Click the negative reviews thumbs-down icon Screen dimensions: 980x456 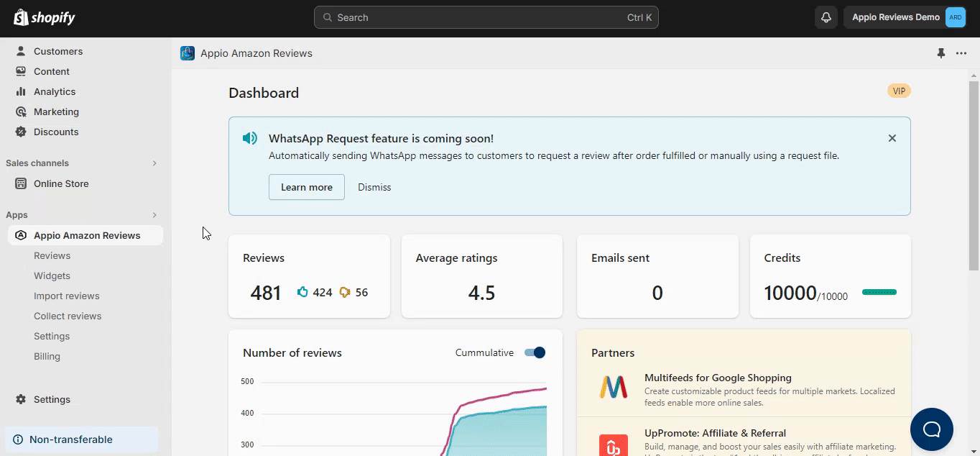344,292
